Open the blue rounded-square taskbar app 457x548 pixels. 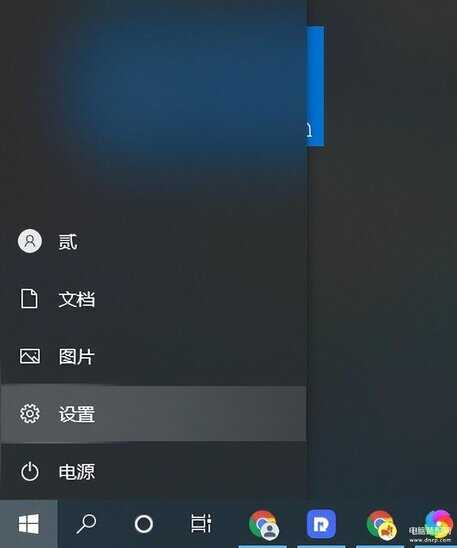[x=321, y=524]
